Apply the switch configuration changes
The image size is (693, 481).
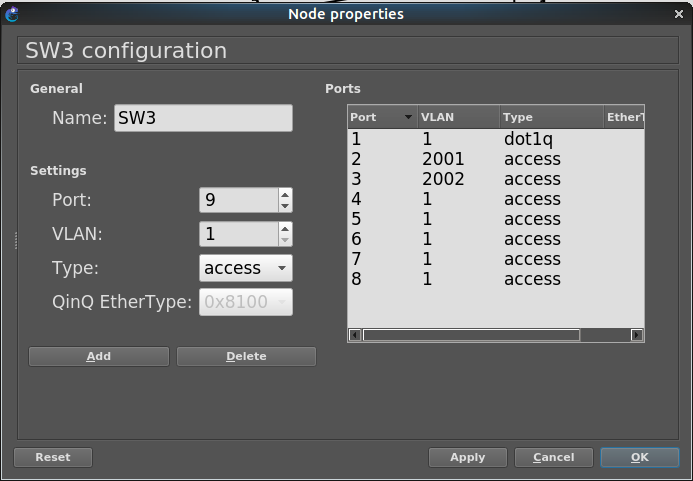point(467,457)
